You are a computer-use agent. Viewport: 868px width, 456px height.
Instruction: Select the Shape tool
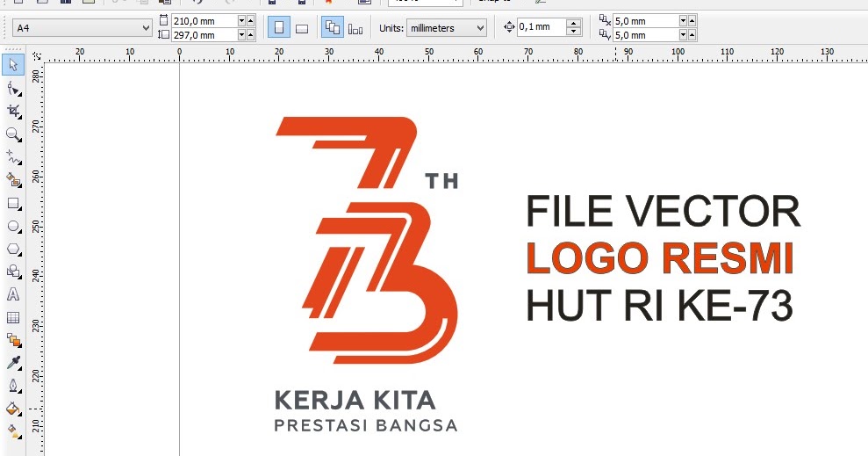pyautogui.click(x=13, y=88)
